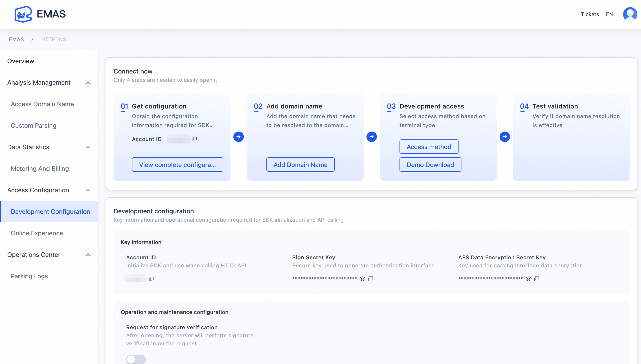Click the Access method button
641x364 pixels.
point(429,147)
